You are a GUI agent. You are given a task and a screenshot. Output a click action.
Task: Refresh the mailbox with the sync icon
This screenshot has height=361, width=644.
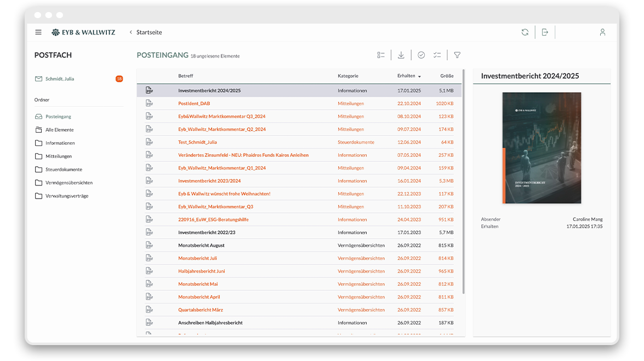(x=525, y=32)
